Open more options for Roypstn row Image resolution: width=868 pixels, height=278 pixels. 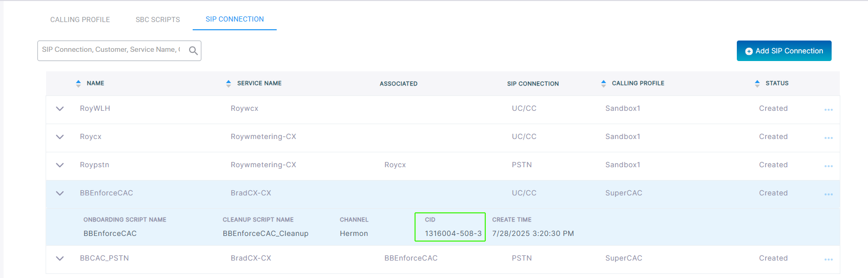coord(828,166)
